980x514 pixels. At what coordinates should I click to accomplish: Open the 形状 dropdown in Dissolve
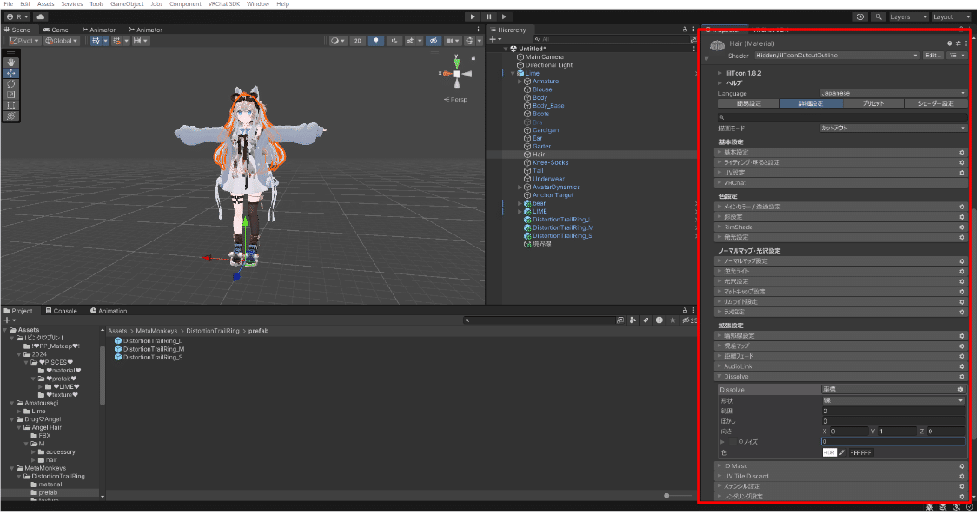click(x=893, y=401)
